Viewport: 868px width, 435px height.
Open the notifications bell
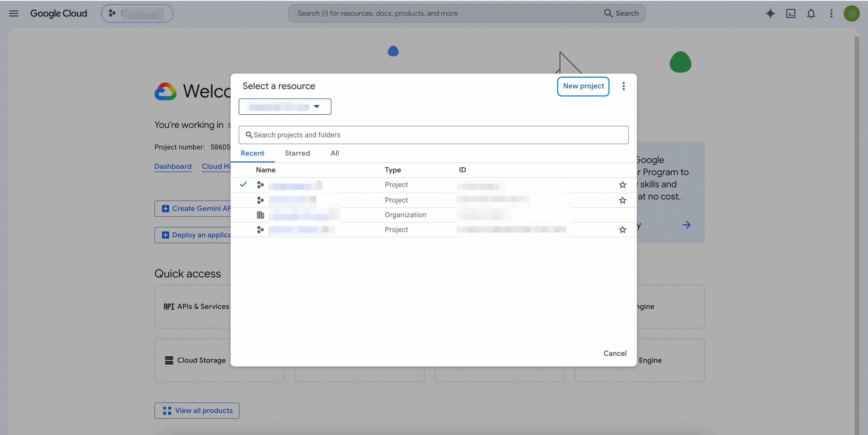811,13
